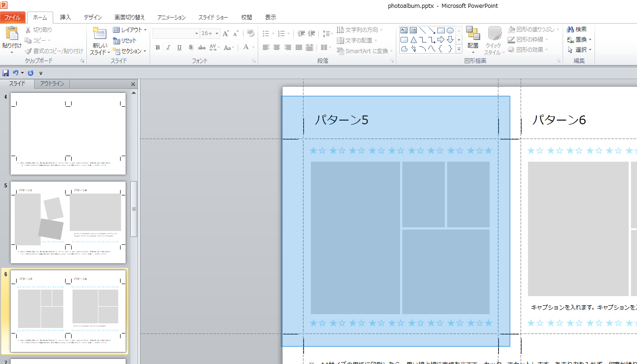
Task: Select the straight line shape
Action: pos(423,30)
